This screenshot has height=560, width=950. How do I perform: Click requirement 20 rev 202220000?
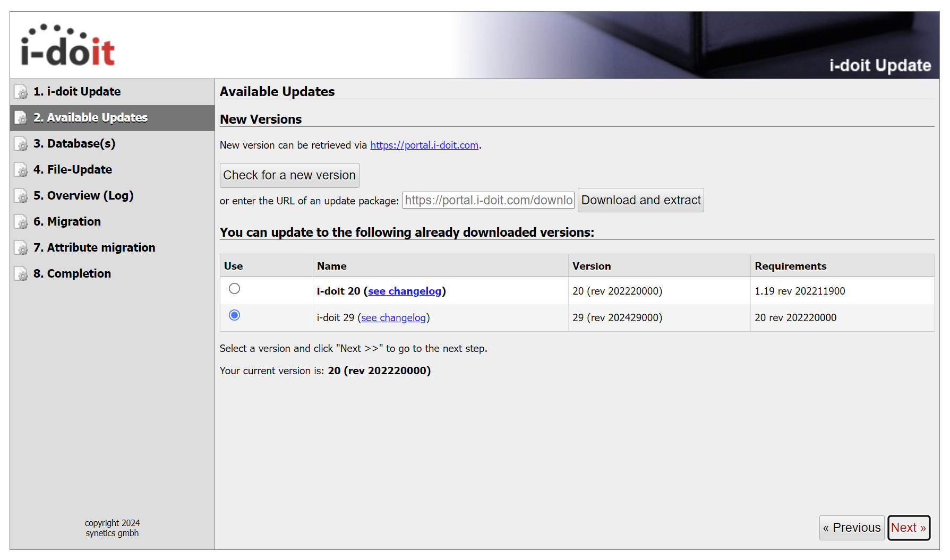795,317
